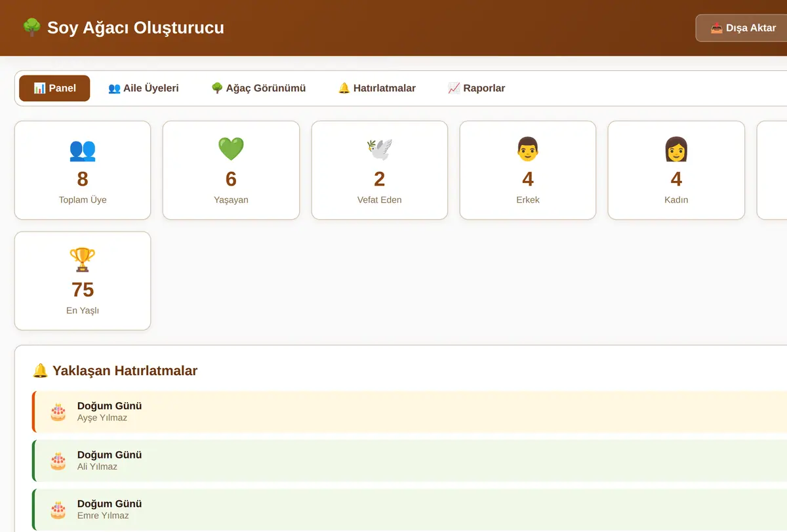Image resolution: width=787 pixels, height=532 pixels.
Task: Click the Dışa Aktar export button
Action: coord(742,28)
